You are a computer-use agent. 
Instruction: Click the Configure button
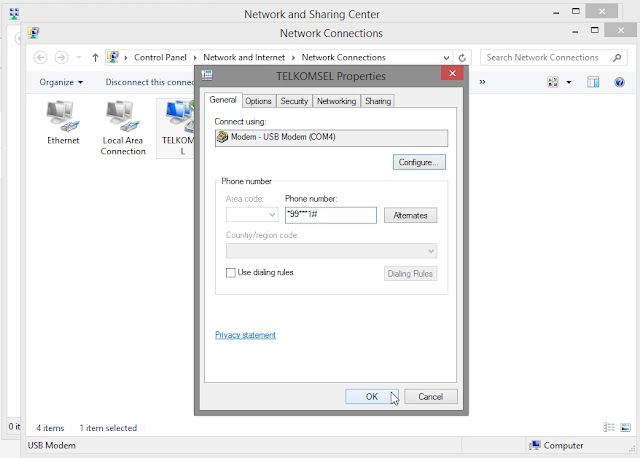tap(419, 162)
